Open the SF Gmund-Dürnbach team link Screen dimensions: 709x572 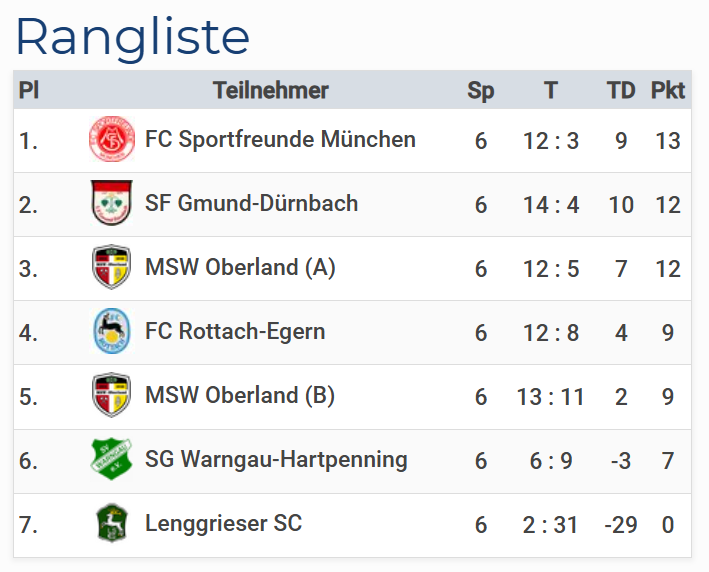click(x=251, y=204)
